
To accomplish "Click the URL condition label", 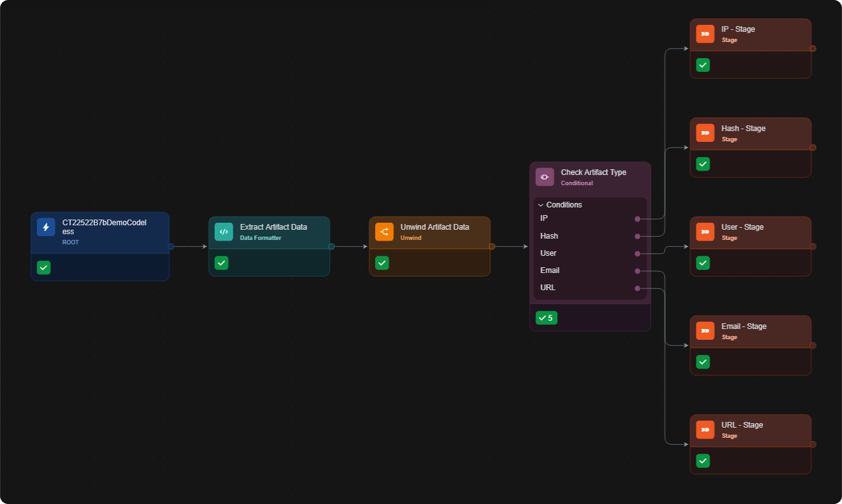I will coord(548,288).
